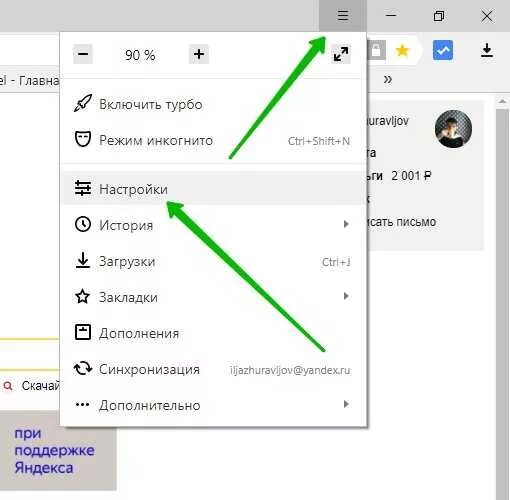Open the Yandex Browser hamburger menu button
Viewport: 510px width, 500px height.
[x=343, y=16]
